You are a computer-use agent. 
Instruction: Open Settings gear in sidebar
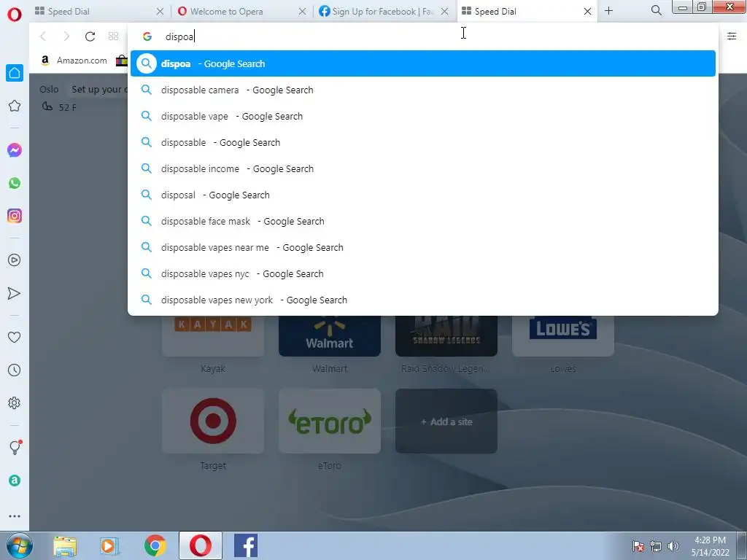(x=15, y=402)
